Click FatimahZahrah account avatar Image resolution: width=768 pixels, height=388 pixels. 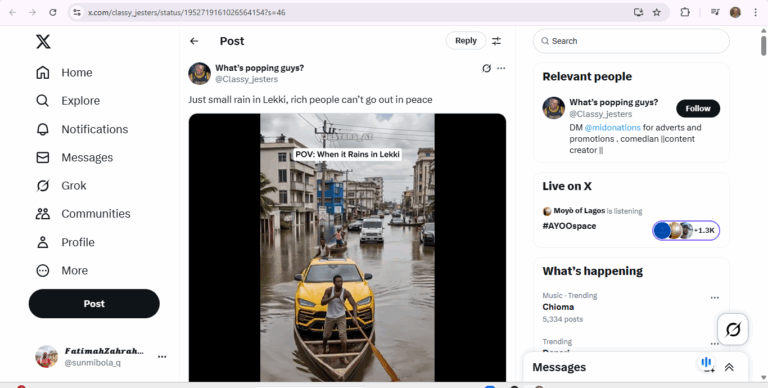47,357
